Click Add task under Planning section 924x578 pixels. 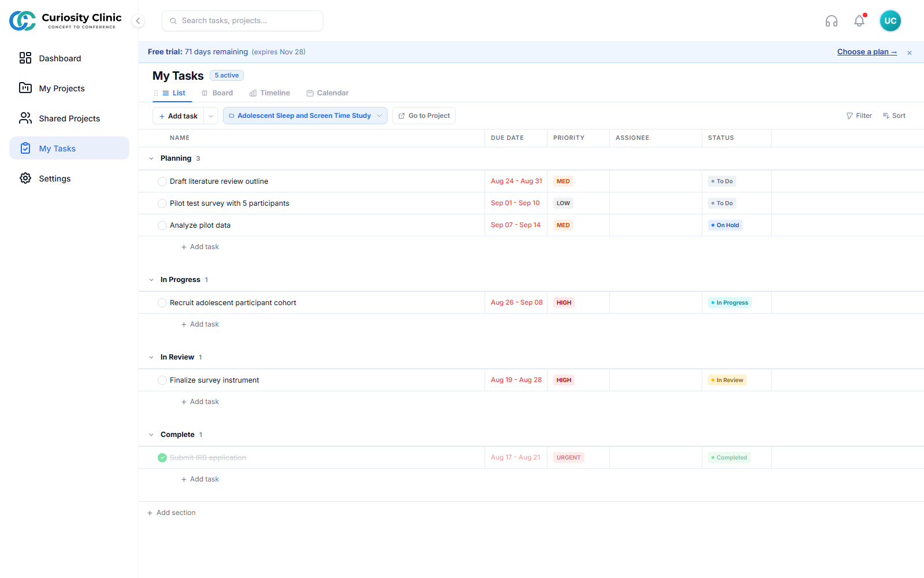point(200,247)
